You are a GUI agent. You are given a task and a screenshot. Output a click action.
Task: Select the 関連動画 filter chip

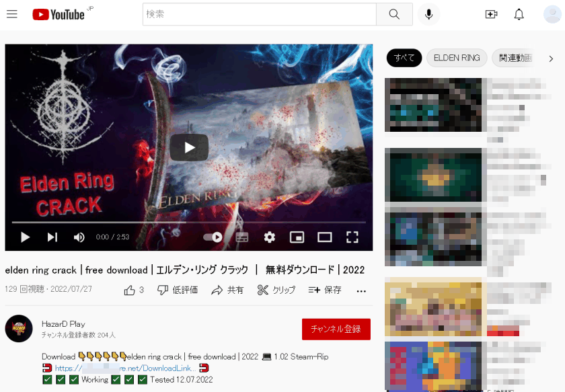(x=515, y=58)
